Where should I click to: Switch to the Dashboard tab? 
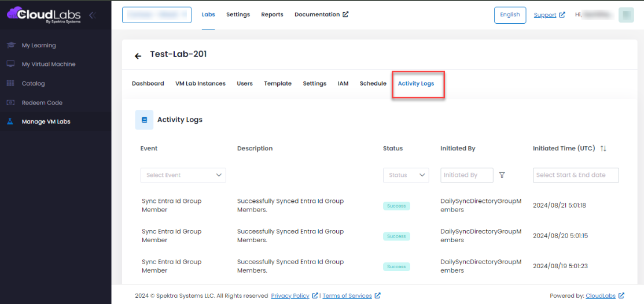(x=148, y=83)
